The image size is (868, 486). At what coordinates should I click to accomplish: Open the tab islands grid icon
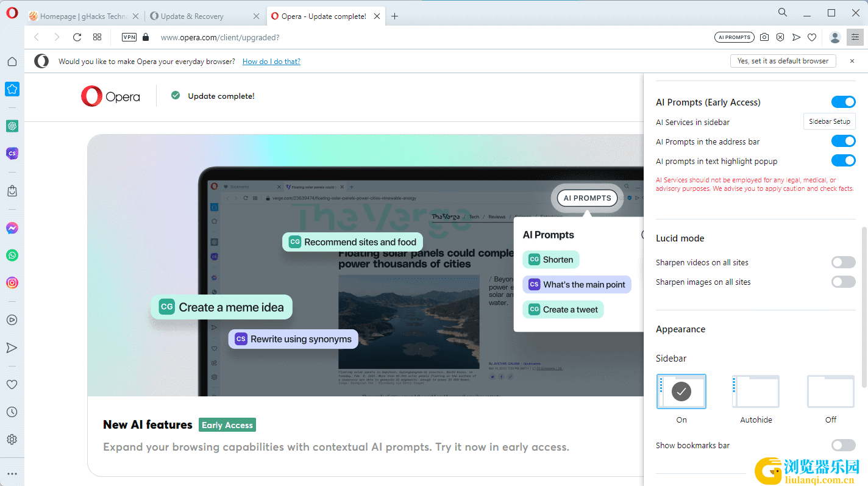tap(97, 37)
